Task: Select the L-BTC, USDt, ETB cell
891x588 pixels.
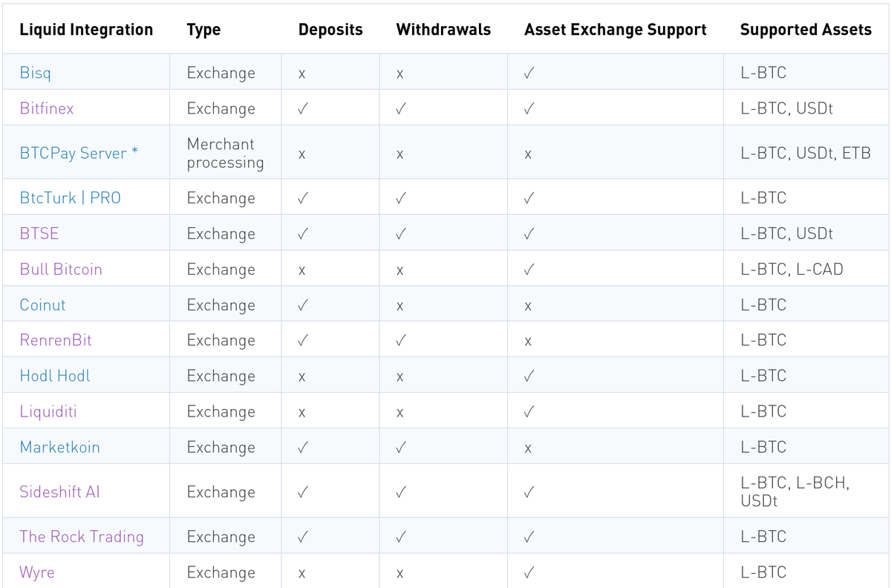Action: (806, 153)
